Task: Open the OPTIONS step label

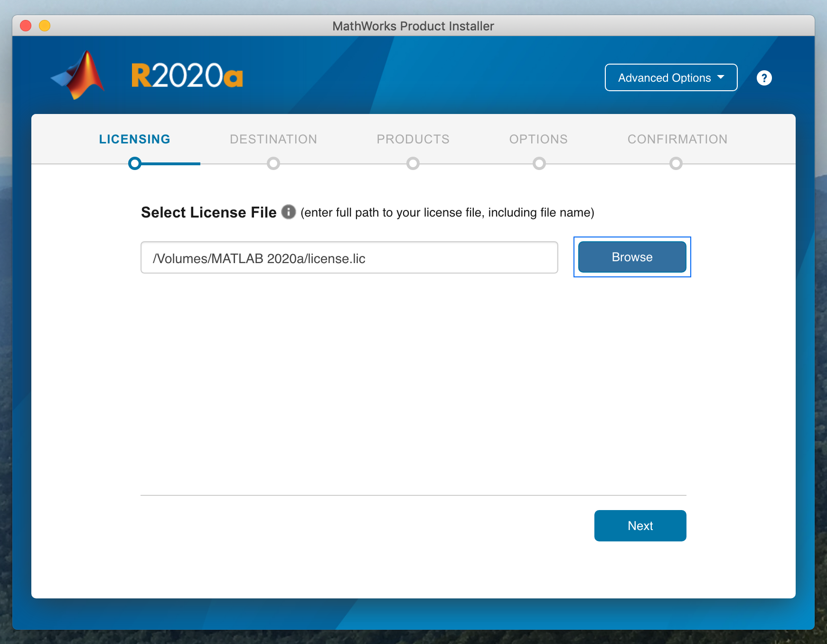Action: pos(538,139)
